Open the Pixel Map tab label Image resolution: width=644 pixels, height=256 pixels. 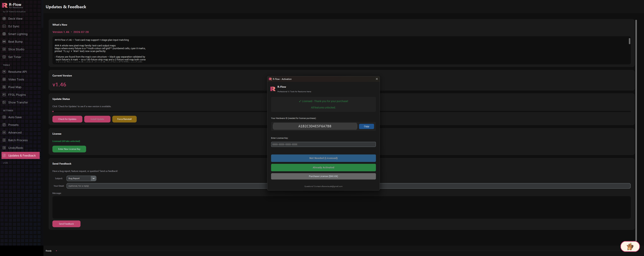pos(15,87)
